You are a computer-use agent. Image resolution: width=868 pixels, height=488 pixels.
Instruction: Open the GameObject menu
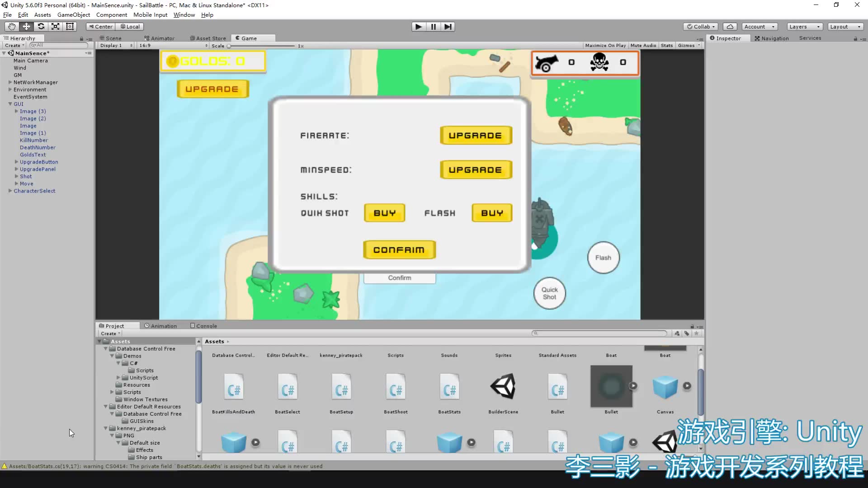pyautogui.click(x=73, y=15)
